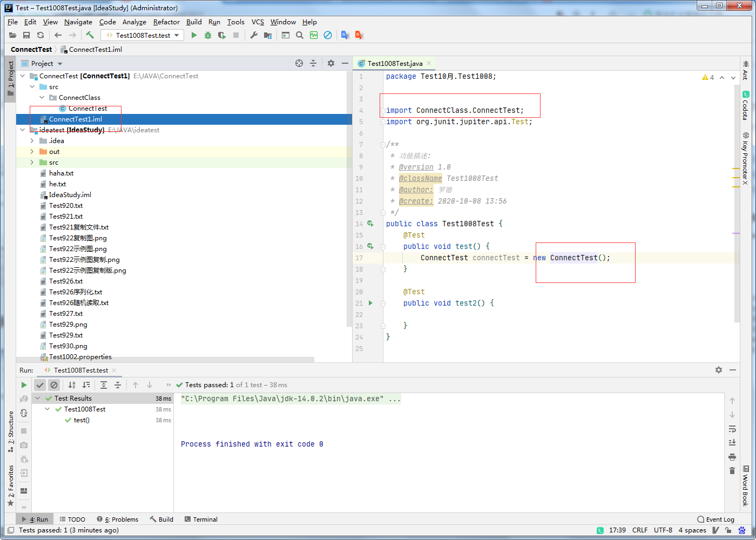Viewport: 756px width, 540px height.
Task: Expand the out folder
Action: point(32,152)
